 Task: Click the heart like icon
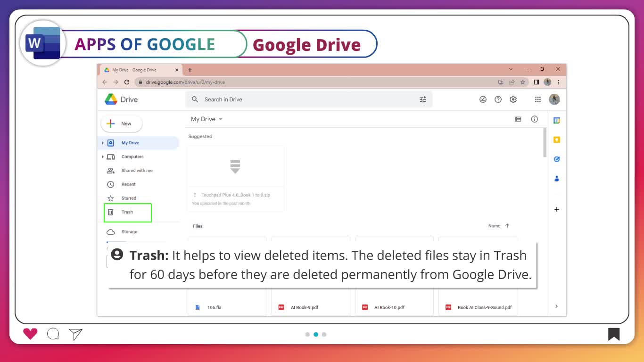click(x=30, y=334)
